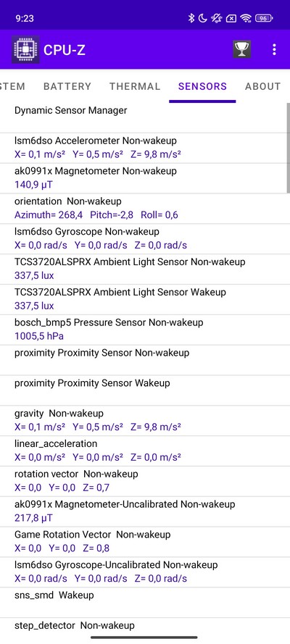
Task: Tap the bottom navigation gesture bar
Action: pyautogui.click(x=144, y=637)
